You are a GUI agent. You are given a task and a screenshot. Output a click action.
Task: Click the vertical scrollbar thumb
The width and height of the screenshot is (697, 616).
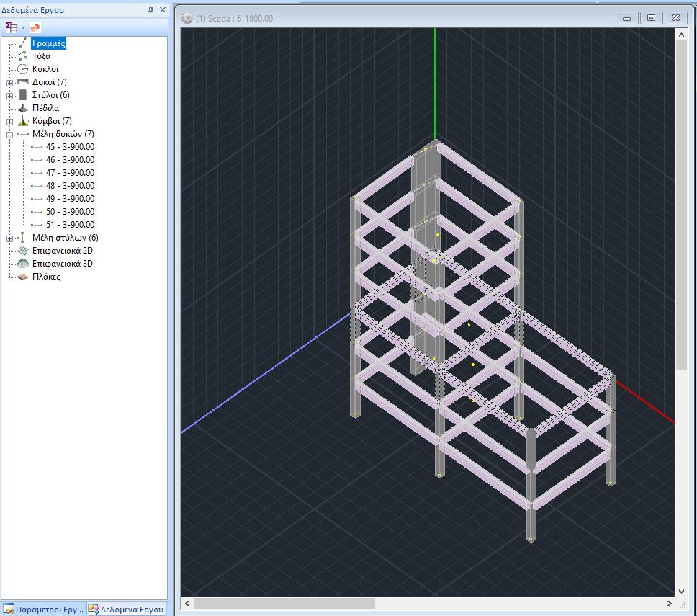(681, 205)
